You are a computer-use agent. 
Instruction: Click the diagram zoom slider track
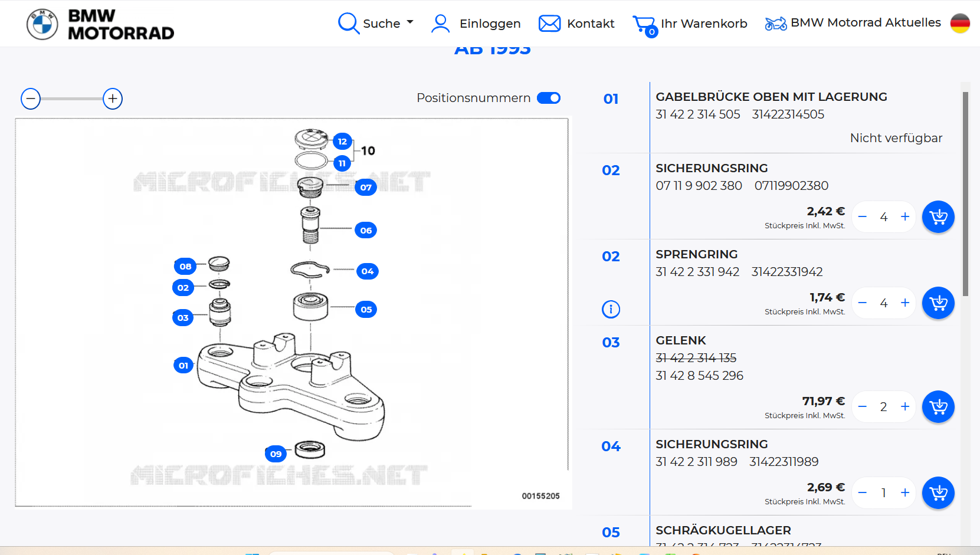[71, 98]
